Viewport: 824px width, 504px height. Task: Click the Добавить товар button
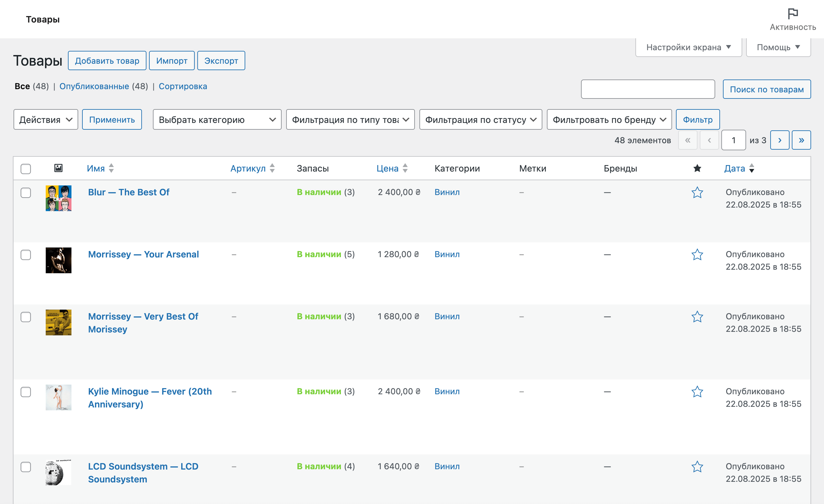[x=107, y=61]
